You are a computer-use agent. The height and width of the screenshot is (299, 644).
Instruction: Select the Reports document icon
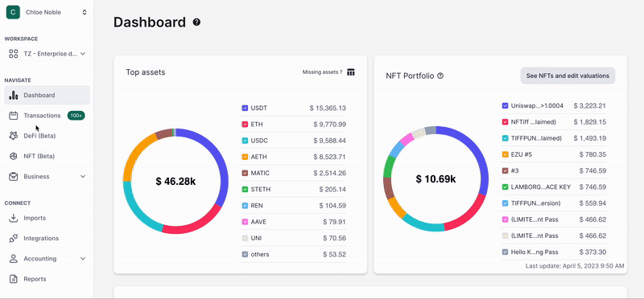coord(14,279)
